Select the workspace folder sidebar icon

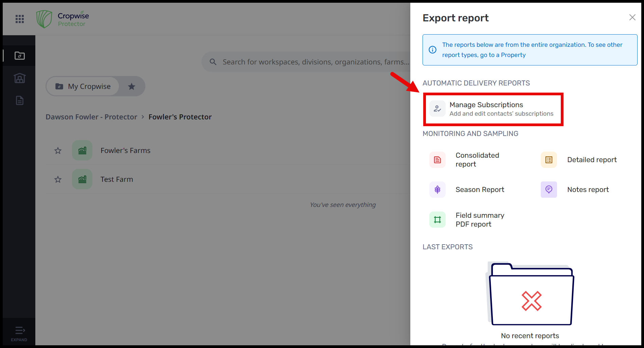[20, 56]
